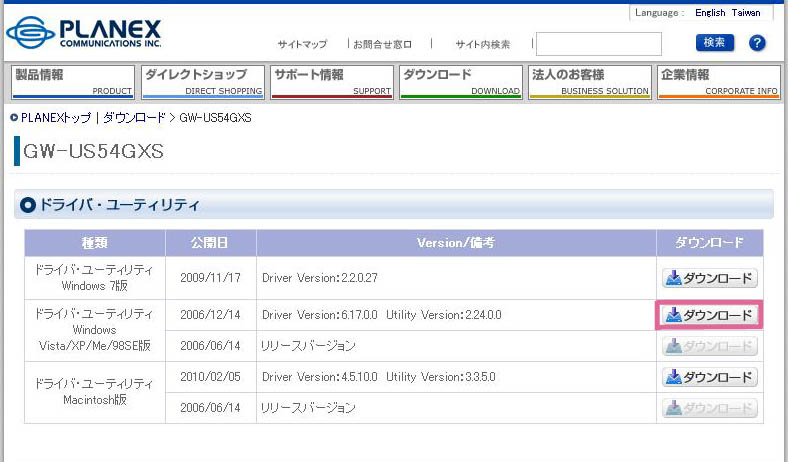Screen dimensions: 788x462
Task: Click the 2006/06/14 date in the Macintosh section
Action: coord(210,408)
